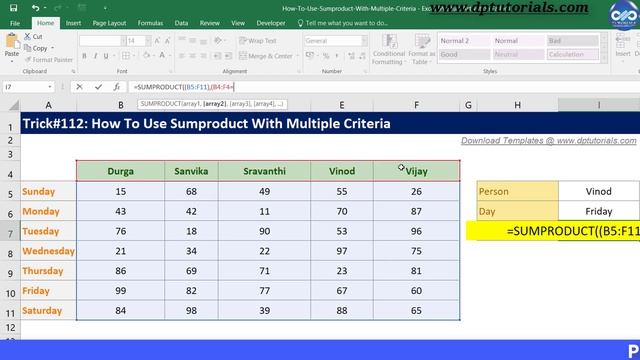Confirm formula with checkmark icon
The height and width of the screenshot is (360, 640).
[98, 87]
